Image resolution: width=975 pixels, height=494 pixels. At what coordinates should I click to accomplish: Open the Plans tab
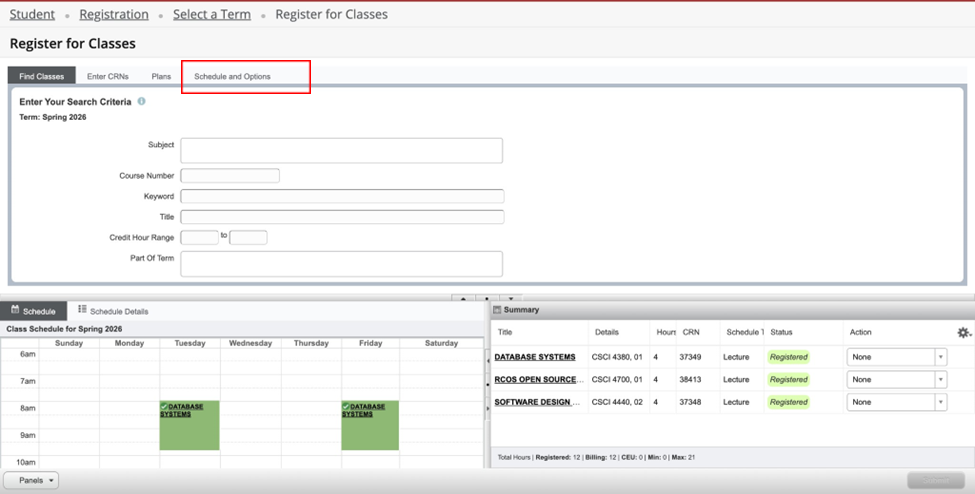(x=161, y=76)
